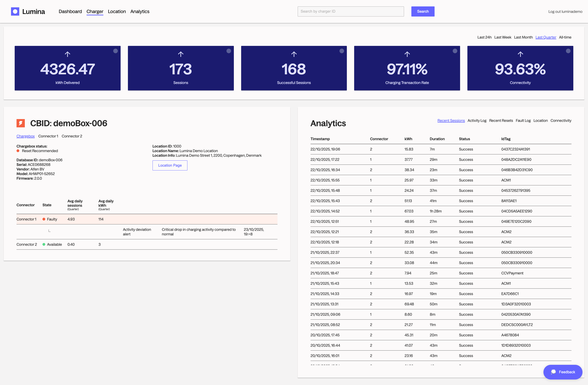This screenshot has height=385, width=588.
Task: Switch to the Connector 2 tab
Action: coord(72,136)
